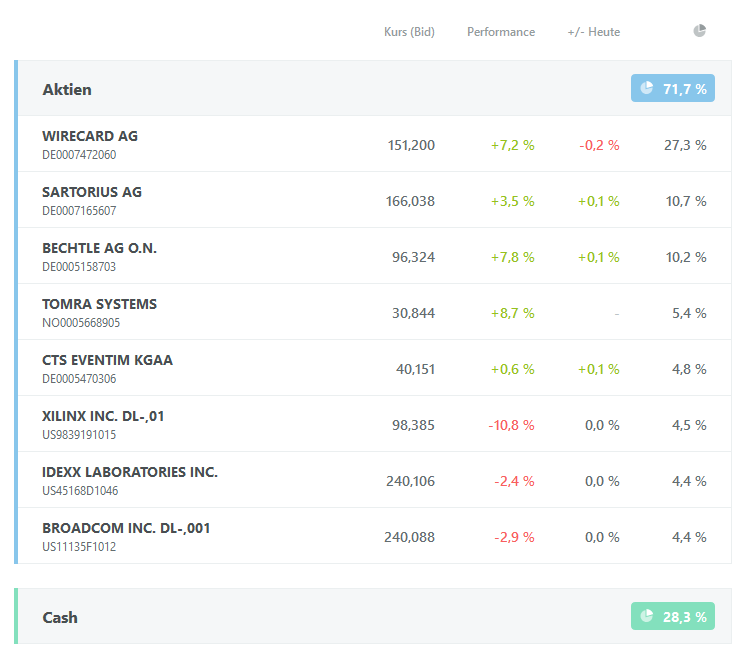Click the Aktien 71,7 % allocation badge
Screen dimensions: 743x658
(x=672, y=88)
